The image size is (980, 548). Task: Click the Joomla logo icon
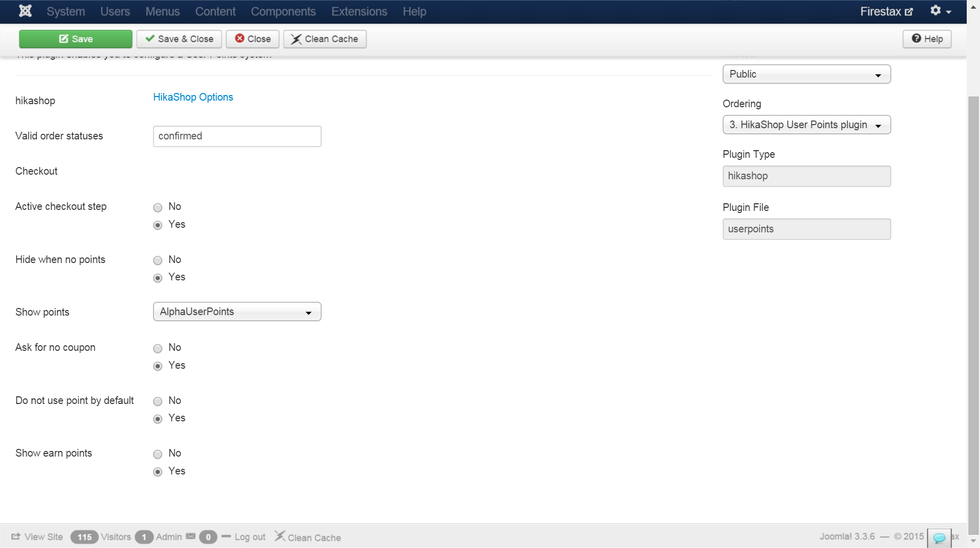25,11
